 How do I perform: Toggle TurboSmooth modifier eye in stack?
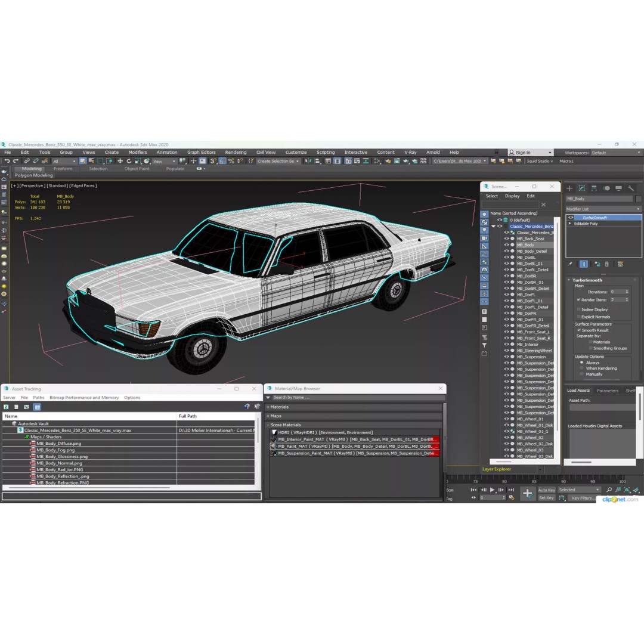coord(571,218)
